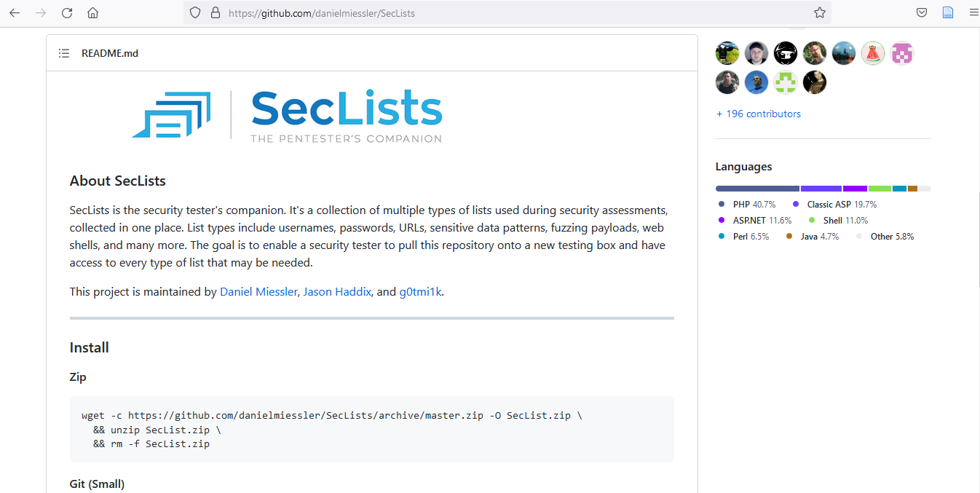Screen dimensions: 980x493
Task: Open the browser hamburger menu
Action: 973,12
